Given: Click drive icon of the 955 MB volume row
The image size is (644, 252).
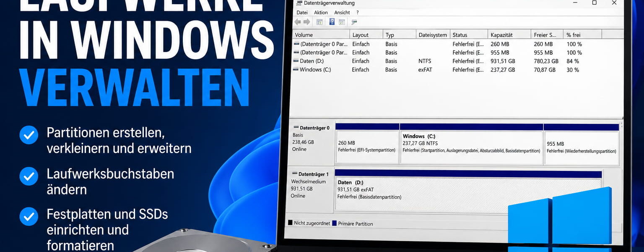Looking at the screenshot, I should pos(296,52).
